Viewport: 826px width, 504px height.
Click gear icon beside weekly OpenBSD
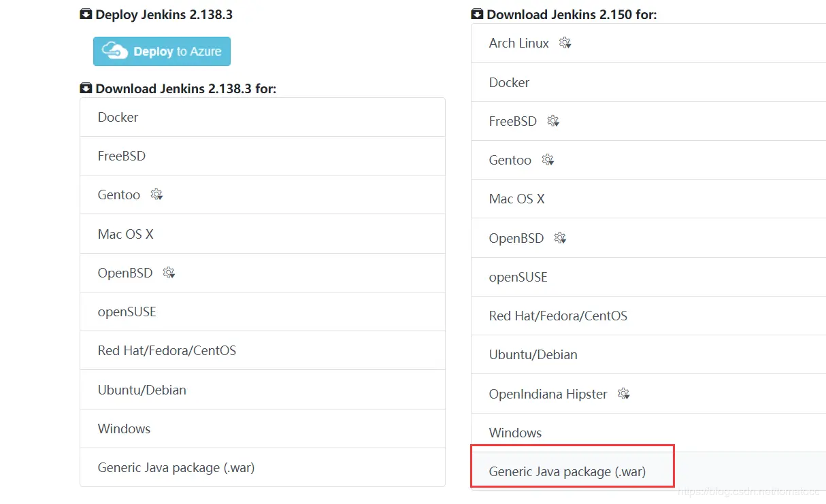560,238
